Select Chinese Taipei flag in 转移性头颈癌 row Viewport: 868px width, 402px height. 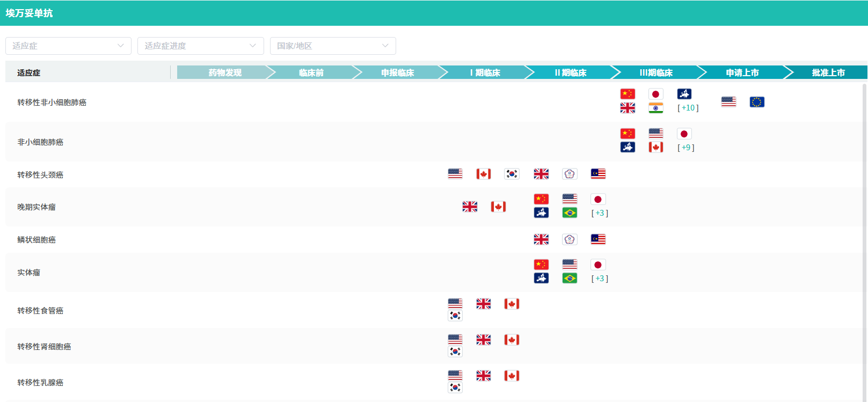click(570, 174)
